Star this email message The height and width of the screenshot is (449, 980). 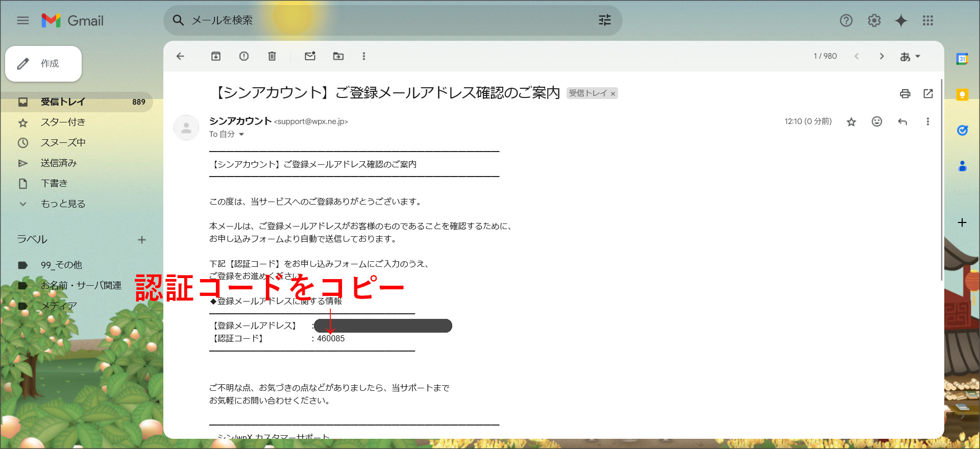click(x=851, y=122)
